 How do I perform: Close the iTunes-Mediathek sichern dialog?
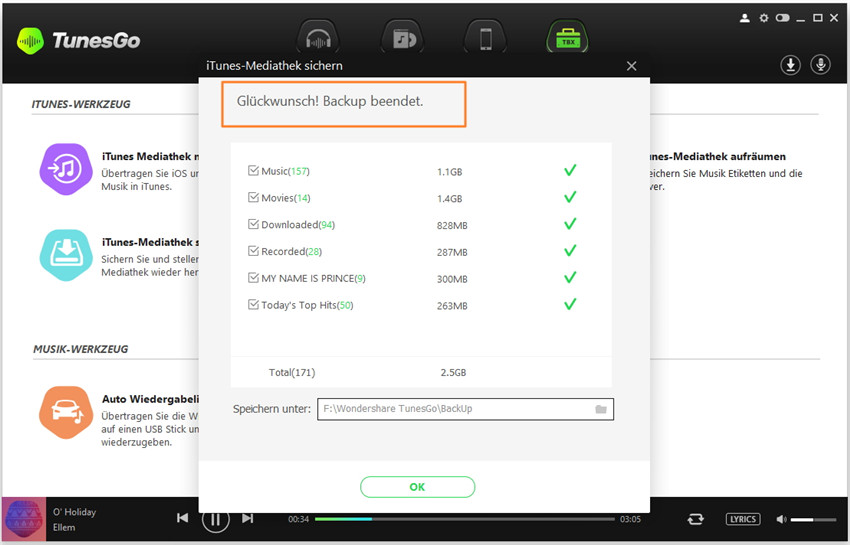point(632,66)
